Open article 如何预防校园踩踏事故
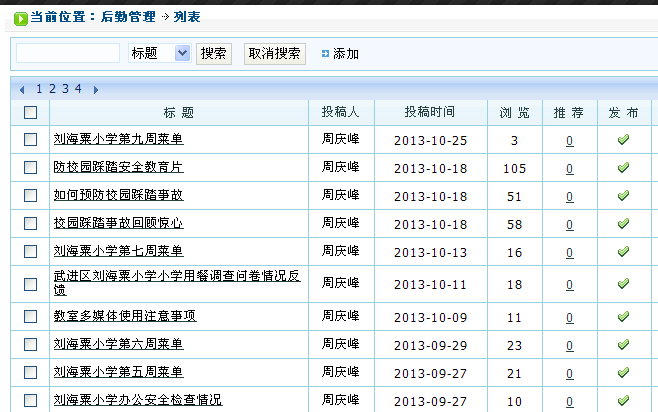658x412 pixels. (118, 195)
